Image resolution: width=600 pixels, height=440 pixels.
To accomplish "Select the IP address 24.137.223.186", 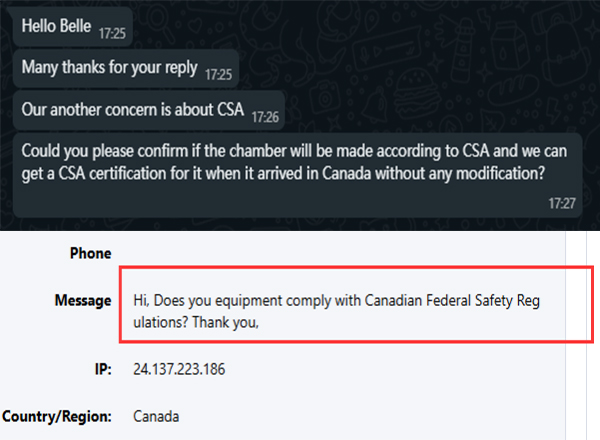I will pos(179,369).
